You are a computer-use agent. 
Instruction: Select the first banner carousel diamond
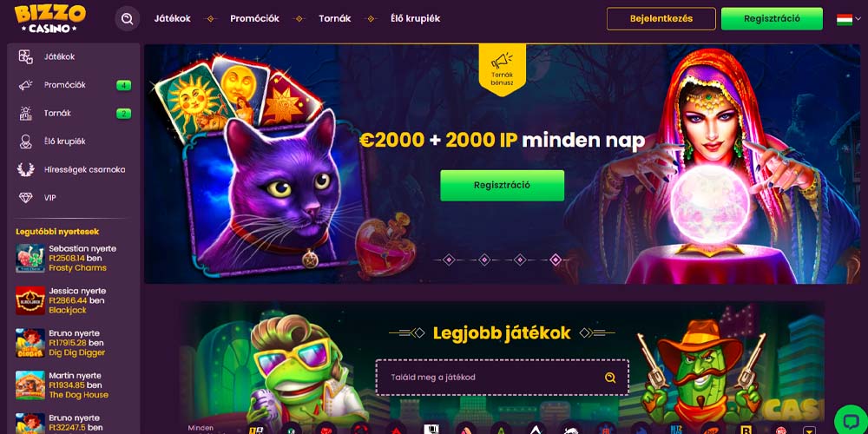click(x=449, y=260)
